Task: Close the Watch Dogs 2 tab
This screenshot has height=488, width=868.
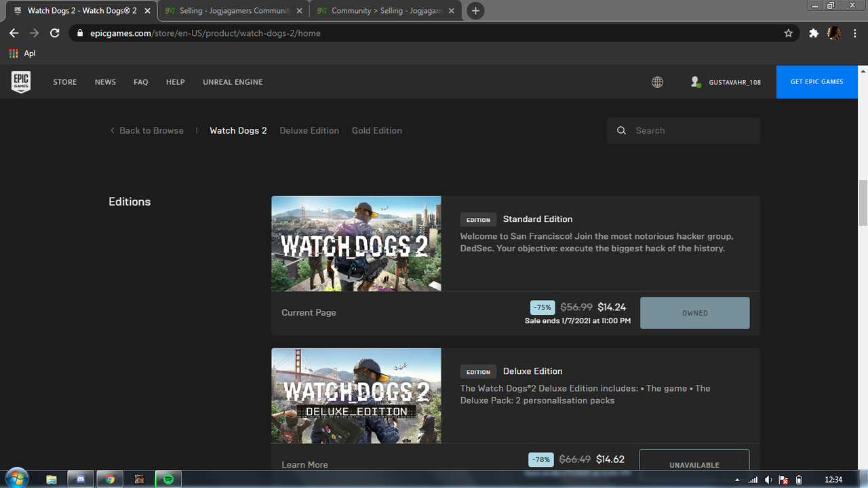Action: [147, 11]
